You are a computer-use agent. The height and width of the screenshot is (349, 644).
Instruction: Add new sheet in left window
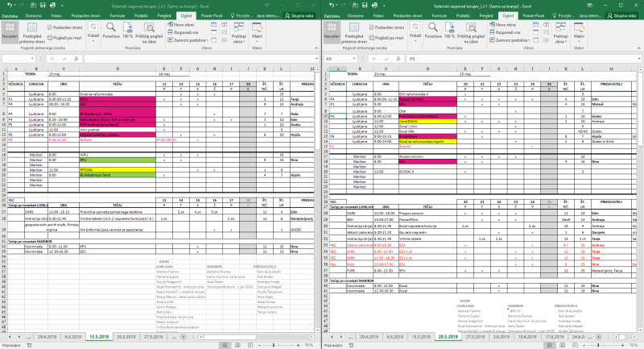point(184,337)
